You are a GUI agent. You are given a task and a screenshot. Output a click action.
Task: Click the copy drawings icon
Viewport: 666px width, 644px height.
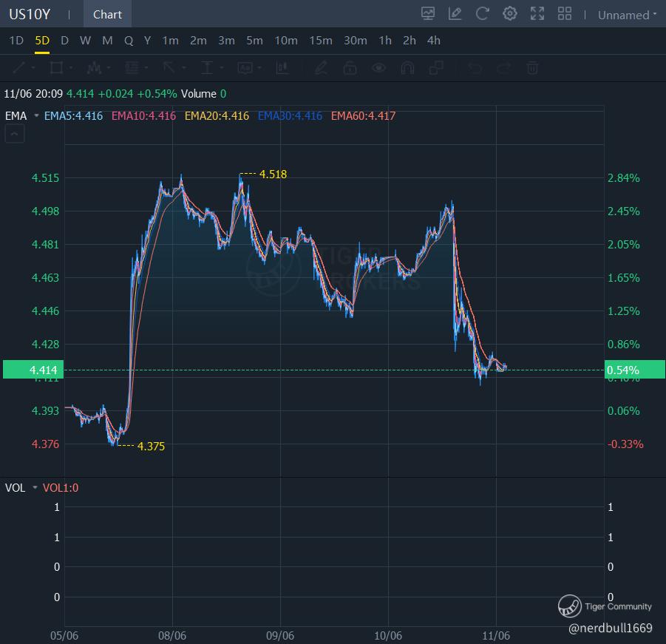(436, 67)
